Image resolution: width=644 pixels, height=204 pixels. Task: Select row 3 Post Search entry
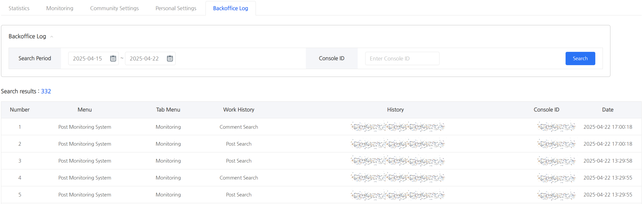click(239, 161)
